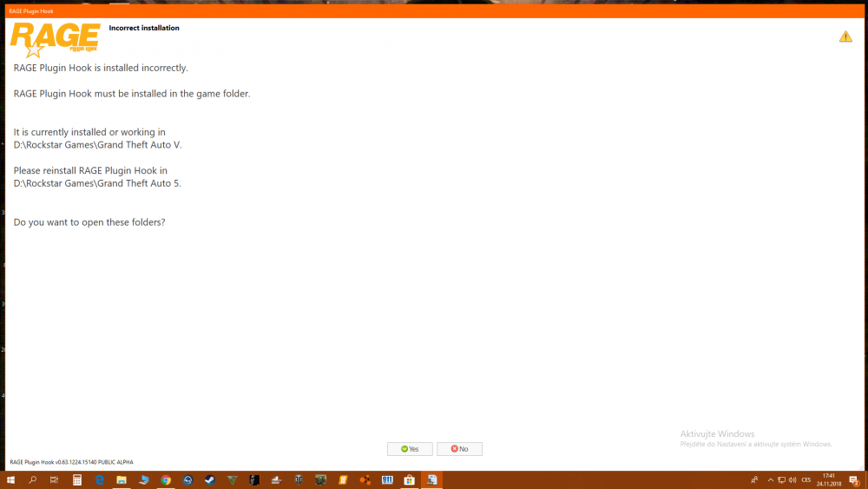This screenshot has height=489, width=868.
Task: Open network status tray icon
Action: click(781, 480)
